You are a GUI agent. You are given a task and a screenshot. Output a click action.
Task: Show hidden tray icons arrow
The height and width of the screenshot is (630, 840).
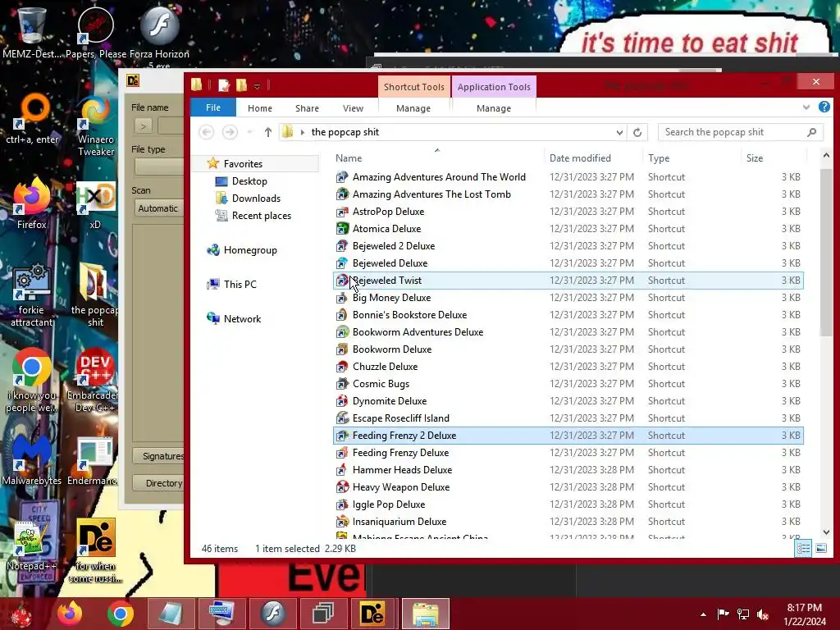point(703,614)
